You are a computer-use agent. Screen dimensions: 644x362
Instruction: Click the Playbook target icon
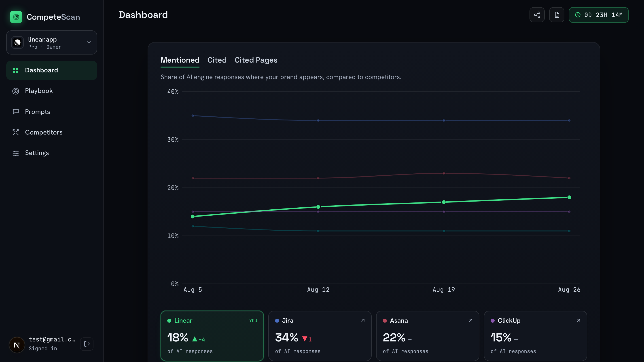(16, 91)
